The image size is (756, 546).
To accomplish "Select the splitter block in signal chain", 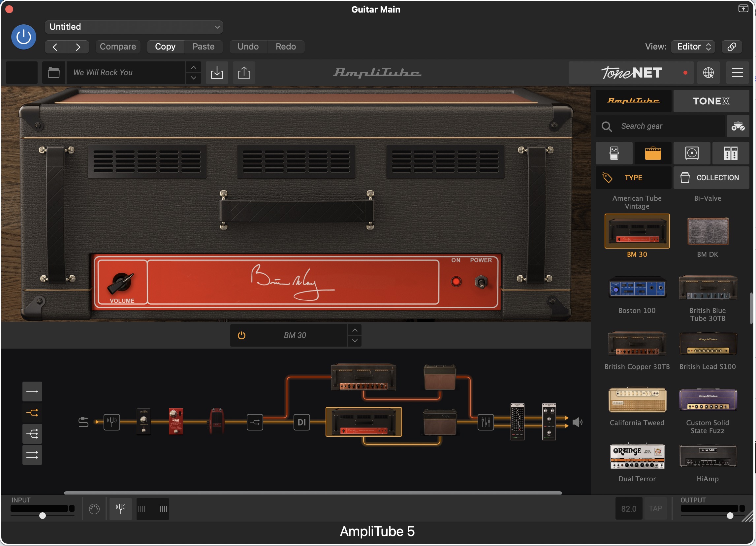I will (255, 422).
